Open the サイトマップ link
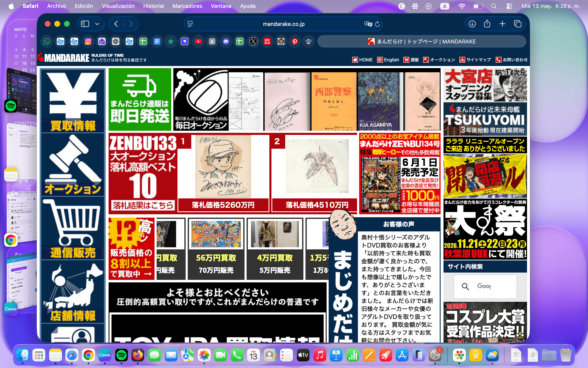This screenshot has height=368, width=588. coord(475,60)
